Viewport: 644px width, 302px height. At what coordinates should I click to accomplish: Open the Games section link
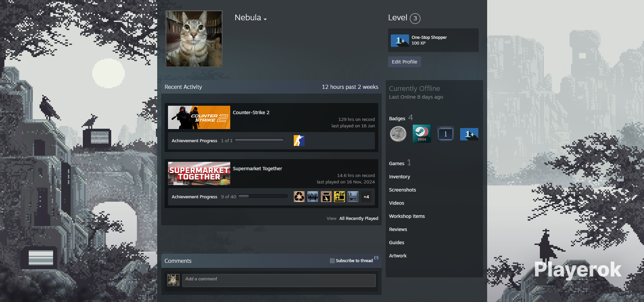click(x=397, y=163)
